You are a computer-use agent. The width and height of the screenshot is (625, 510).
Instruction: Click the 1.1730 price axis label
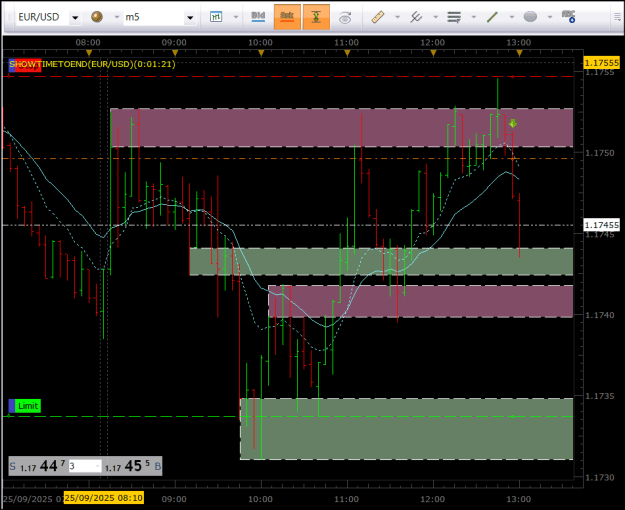[599, 477]
